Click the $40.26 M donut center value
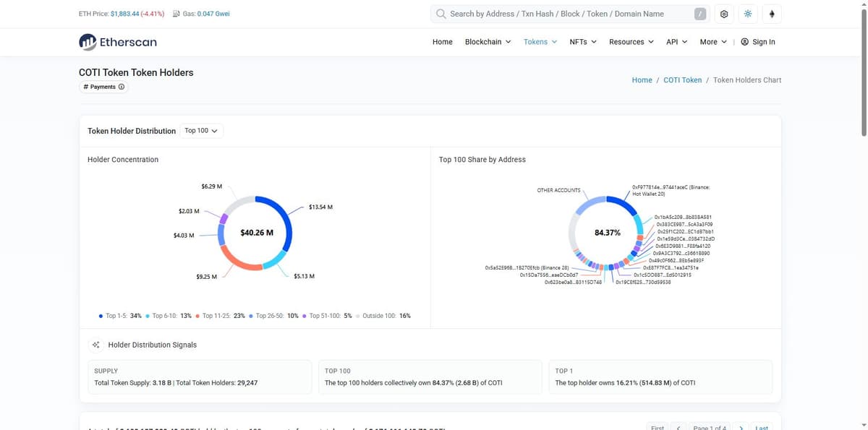The image size is (868, 430). (x=257, y=233)
